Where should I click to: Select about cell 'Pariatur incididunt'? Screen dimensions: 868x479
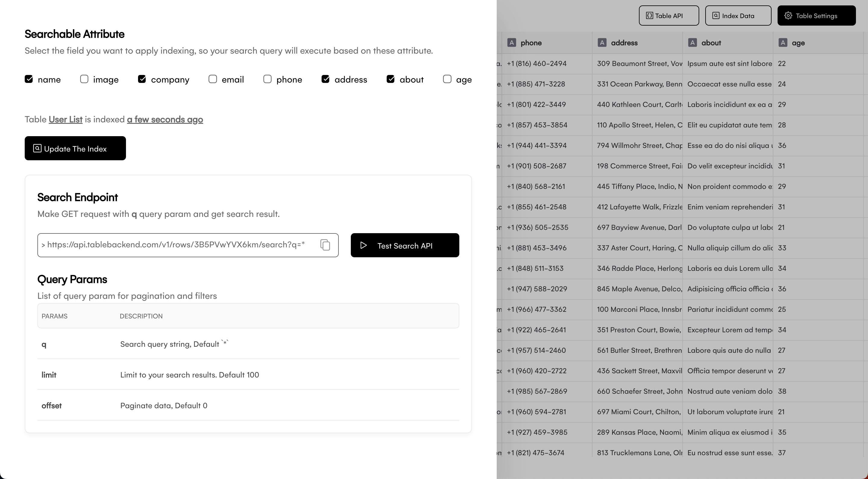(x=728, y=309)
